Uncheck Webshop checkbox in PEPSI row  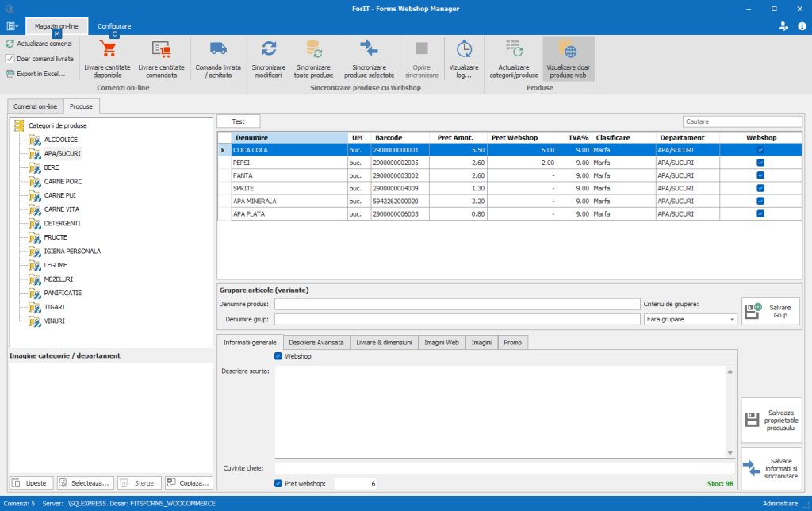coord(760,163)
